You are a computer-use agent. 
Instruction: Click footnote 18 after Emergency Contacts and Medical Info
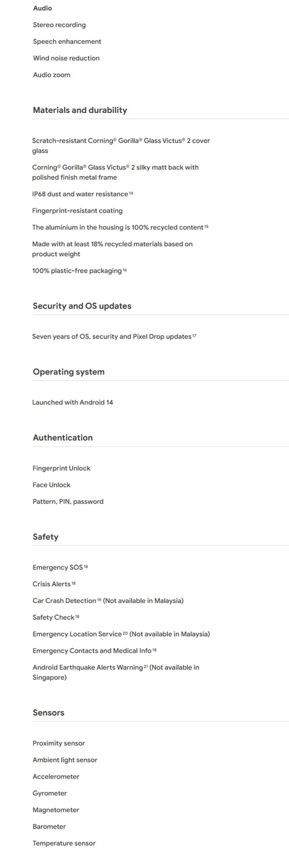154,650
